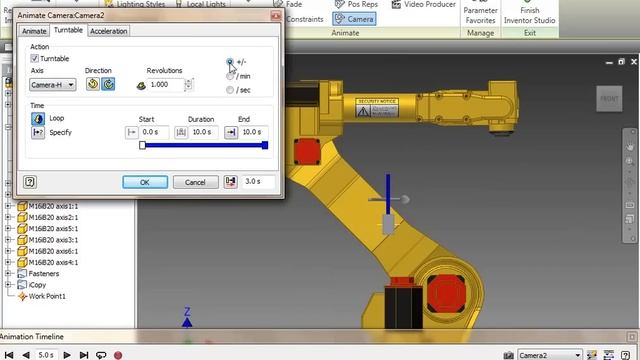Go to end of animation timeline
The height and width of the screenshot is (360, 640).
point(84,355)
